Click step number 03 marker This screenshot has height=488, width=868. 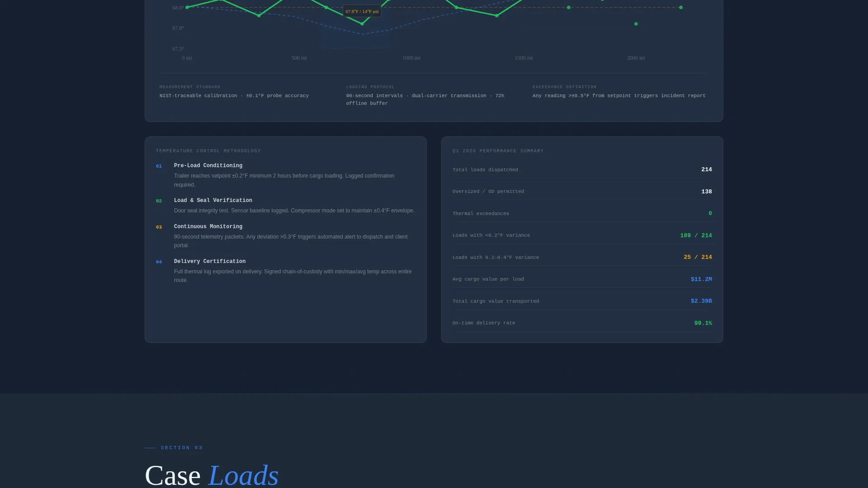click(159, 227)
